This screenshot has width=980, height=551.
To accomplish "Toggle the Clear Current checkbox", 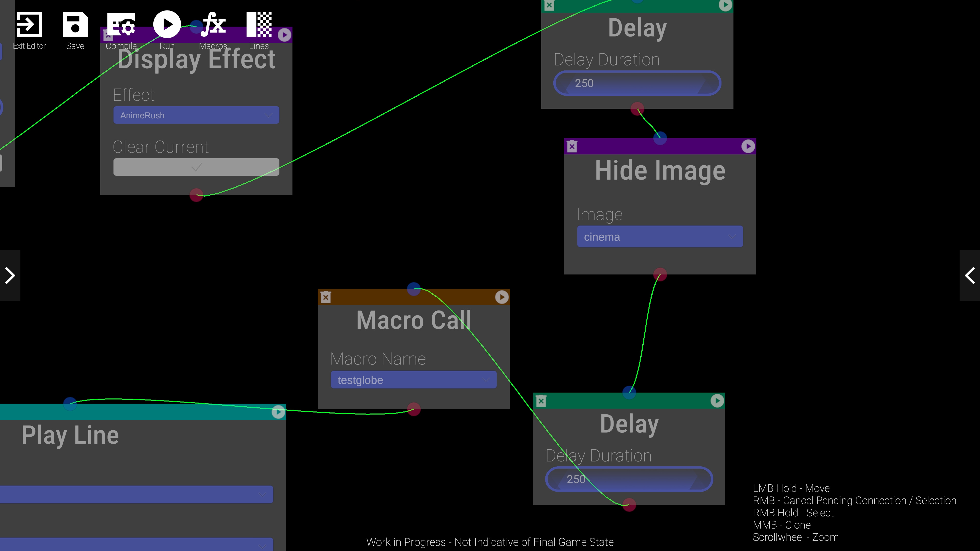I will click(196, 167).
